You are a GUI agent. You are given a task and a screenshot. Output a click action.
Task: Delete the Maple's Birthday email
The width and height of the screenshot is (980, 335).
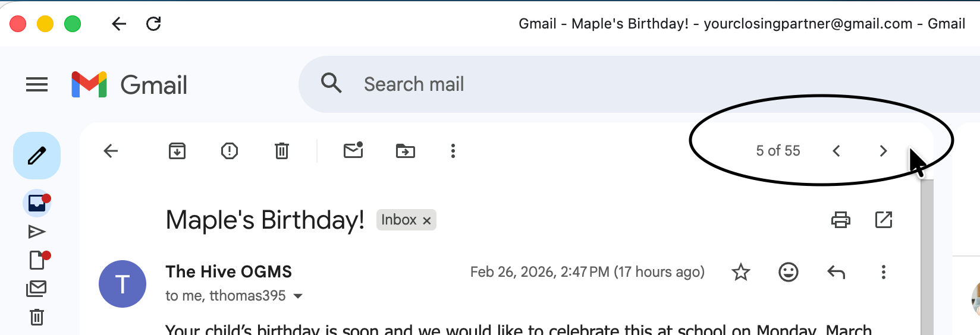point(282,151)
